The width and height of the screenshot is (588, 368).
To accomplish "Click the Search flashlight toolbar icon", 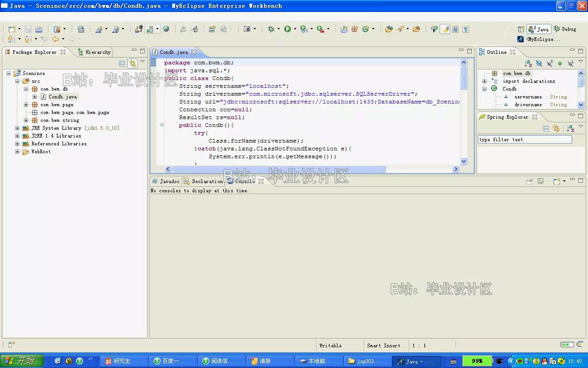I will tap(400, 29).
